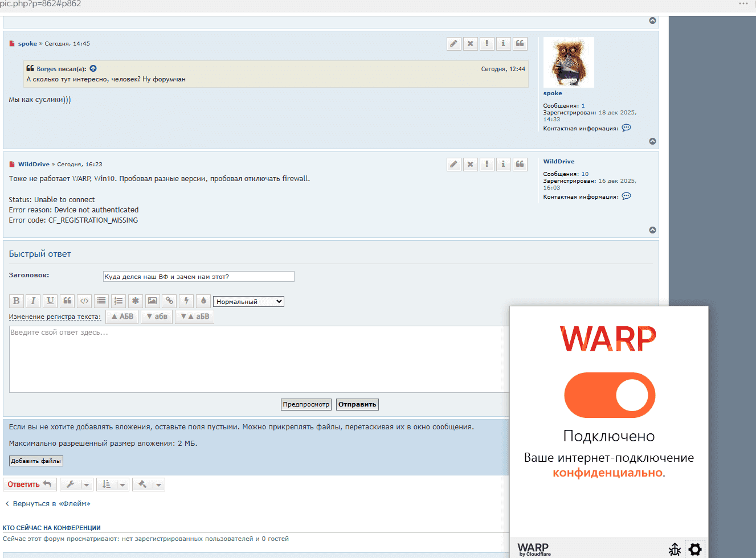Click 'Error reason: Device not authenticated' line
The height and width of the screenshot is (558, 756).
pos(73,210)
